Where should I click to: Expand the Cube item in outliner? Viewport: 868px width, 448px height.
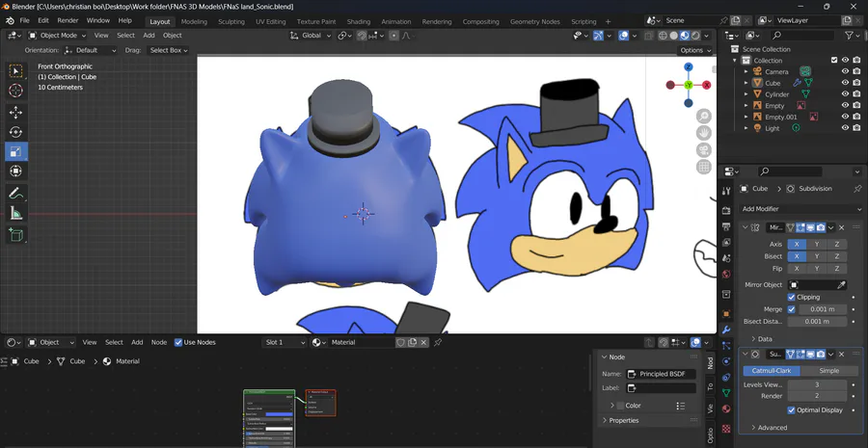[746, 83]
